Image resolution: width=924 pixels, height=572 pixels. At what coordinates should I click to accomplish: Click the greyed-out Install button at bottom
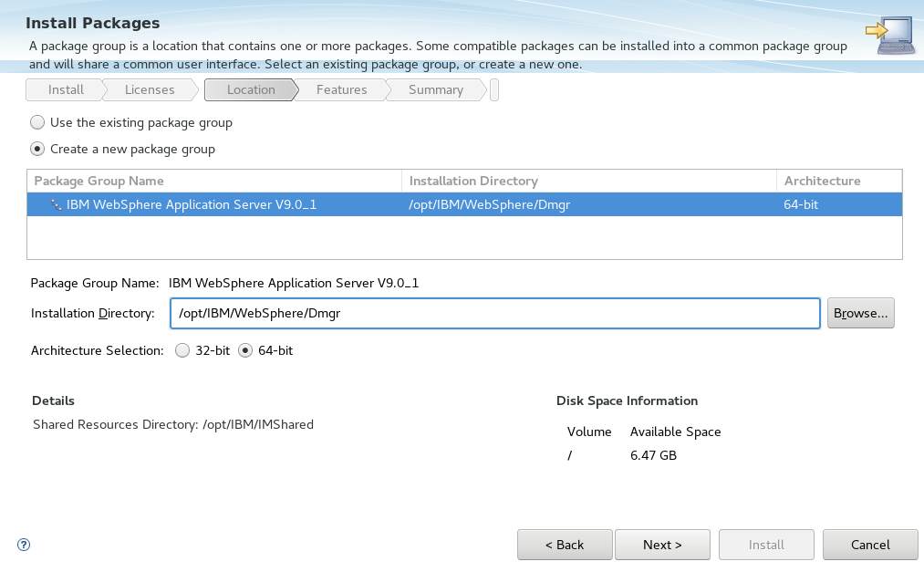pos(766,545)
